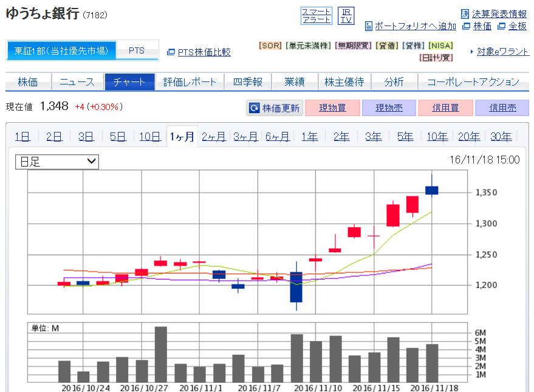The image size is (534, 392).
Task: Open the 評価レポート tab
Action: pos(190,81)
